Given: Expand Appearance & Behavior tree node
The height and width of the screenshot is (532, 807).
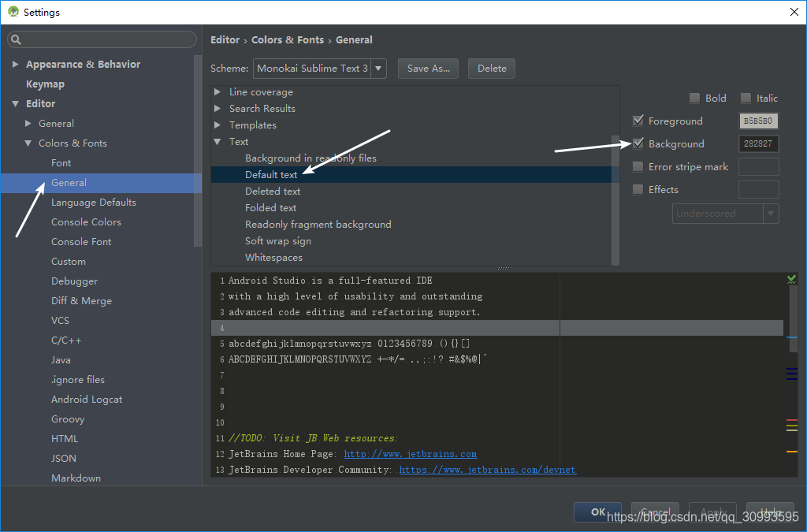Looking at the screenshot, I should coord(16,65).
